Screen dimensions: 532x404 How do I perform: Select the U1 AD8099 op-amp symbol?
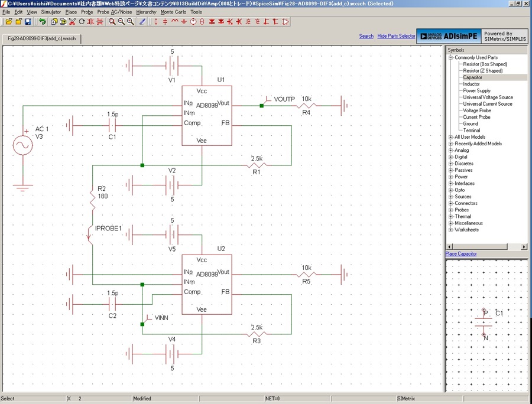[207, 116]
